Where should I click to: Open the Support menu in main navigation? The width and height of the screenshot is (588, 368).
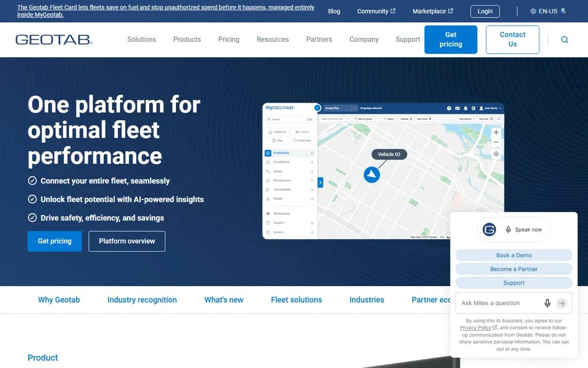pos(408,40)
